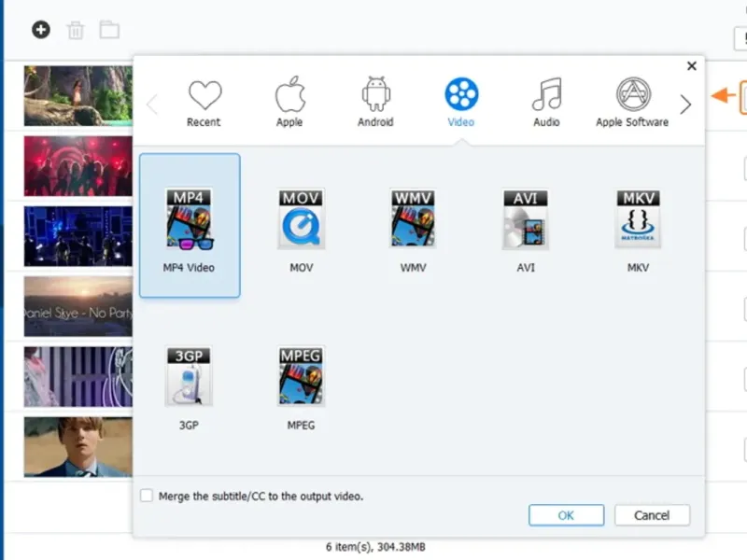Enable merge subtitle/CC to output video
Image resolution: width=747 pixels, height=560 pixels.
pyautogui.click(x=147, y=496)
